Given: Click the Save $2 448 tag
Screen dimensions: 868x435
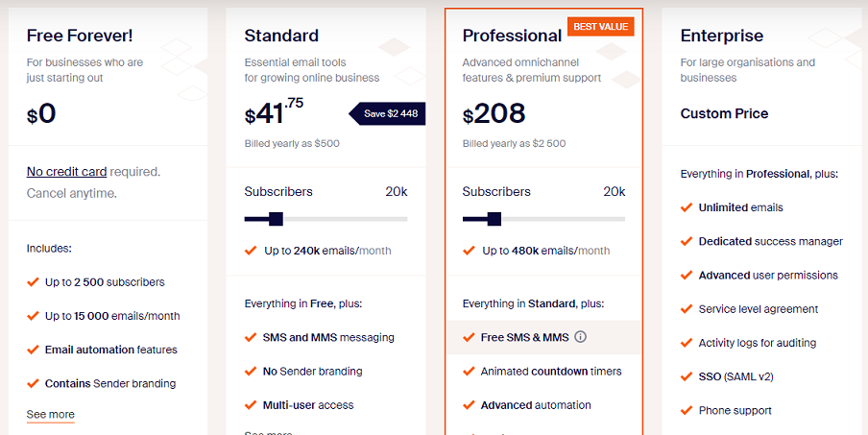Looking at the screenshot, I should pos(387,113).
